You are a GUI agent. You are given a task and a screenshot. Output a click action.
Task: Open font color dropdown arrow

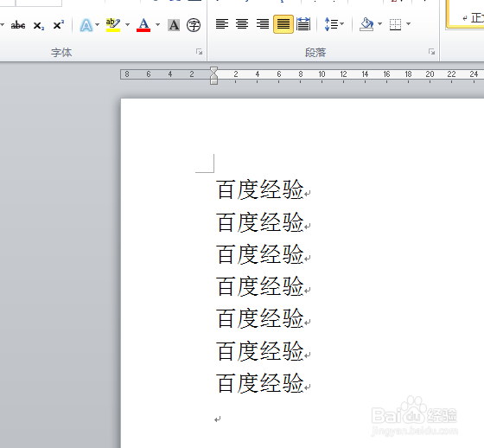tap(157, 25)
